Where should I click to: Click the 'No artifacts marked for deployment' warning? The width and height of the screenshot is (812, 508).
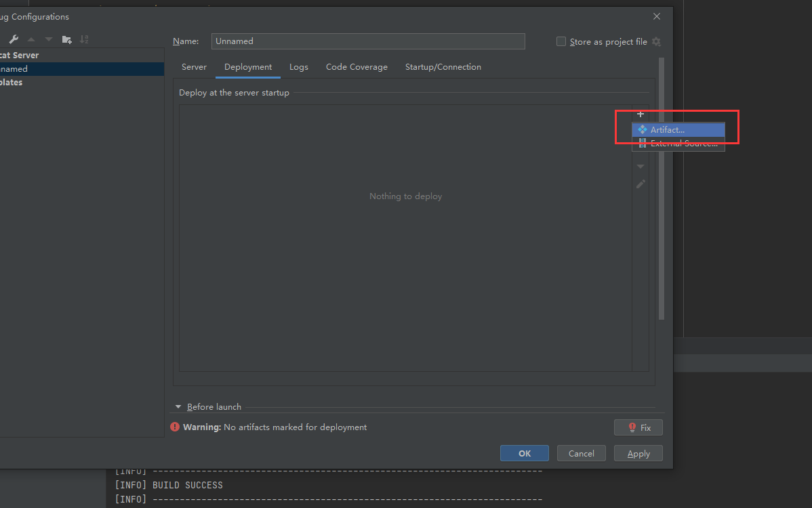(295, 427)
